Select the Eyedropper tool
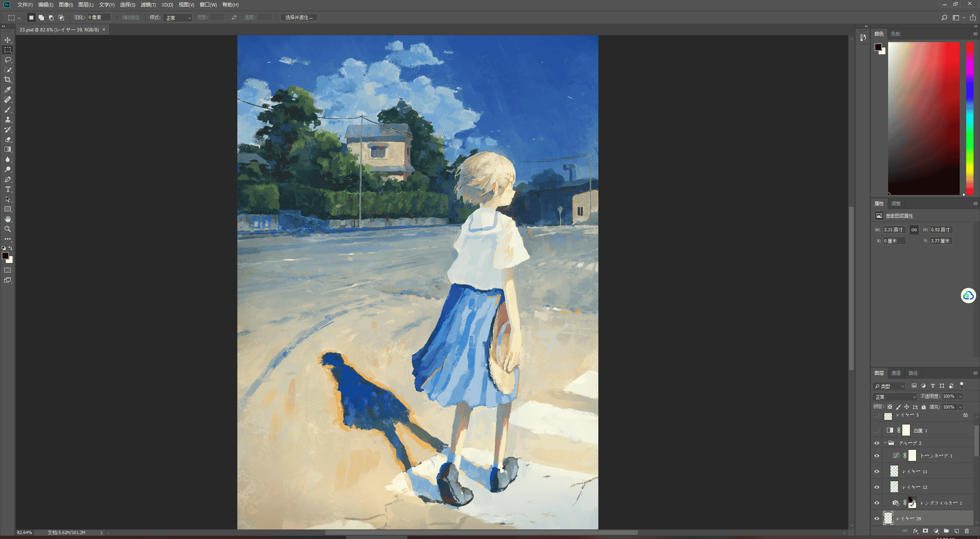 point(8,90)
